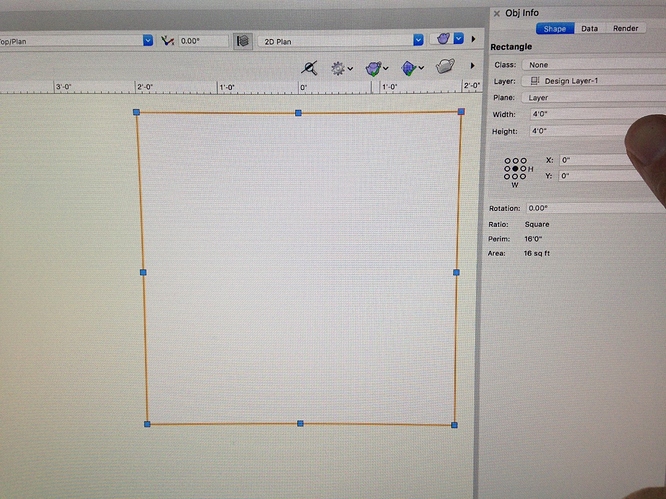Click the Height field 4'0"
This screenshot has width=666, height=499.
click(x=579, y=131)
